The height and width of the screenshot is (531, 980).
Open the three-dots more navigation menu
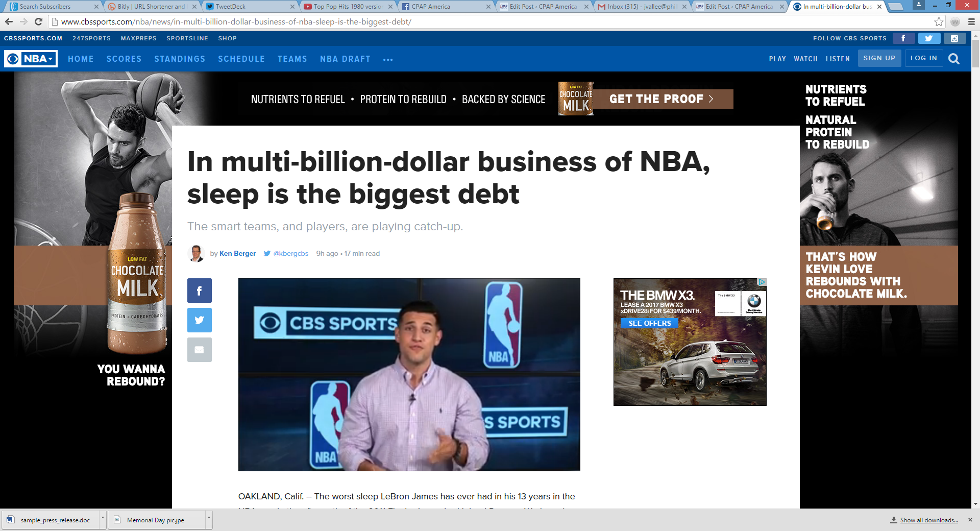tap(388, 59)
